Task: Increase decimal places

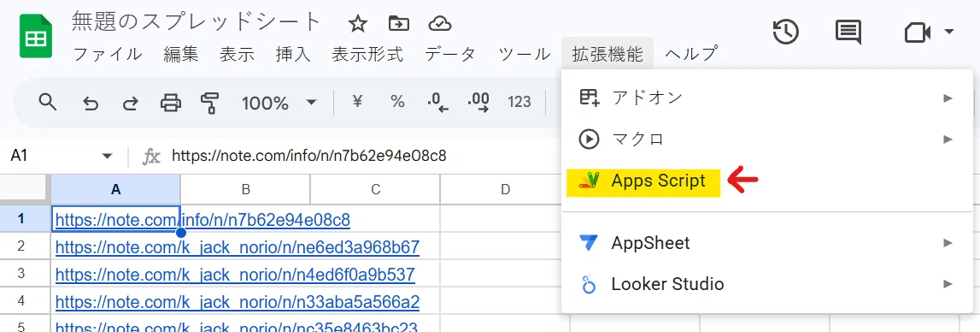Action: coord(478,102)
